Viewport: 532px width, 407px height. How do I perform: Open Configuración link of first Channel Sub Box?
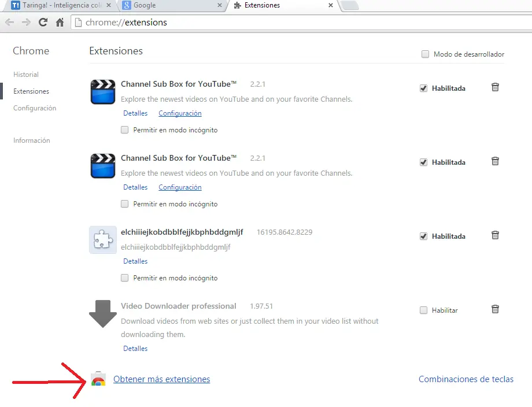click(180, 113)
